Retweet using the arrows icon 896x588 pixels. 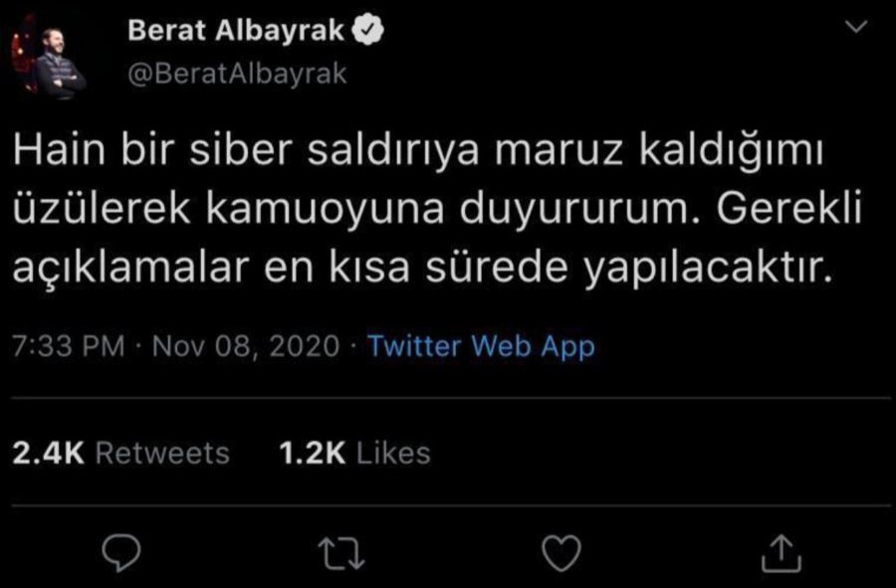pyautogui.click(x=339, y=553)
